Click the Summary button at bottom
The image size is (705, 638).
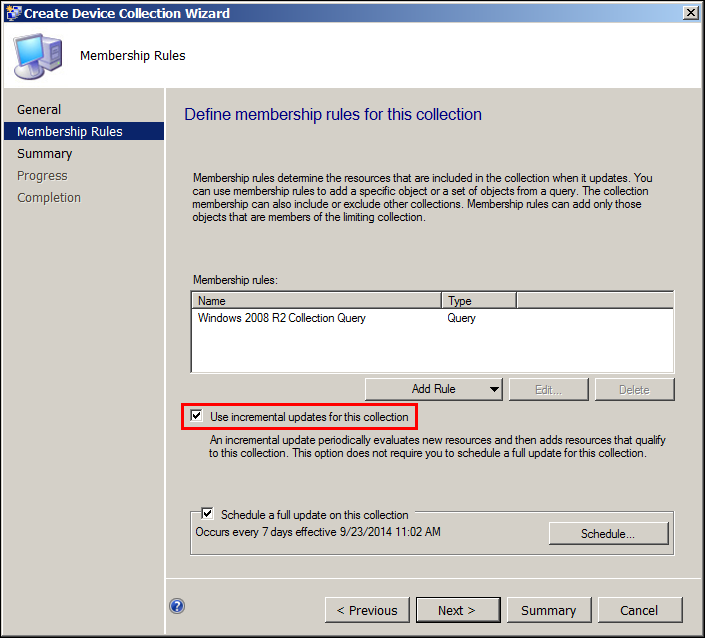(548, 610)
